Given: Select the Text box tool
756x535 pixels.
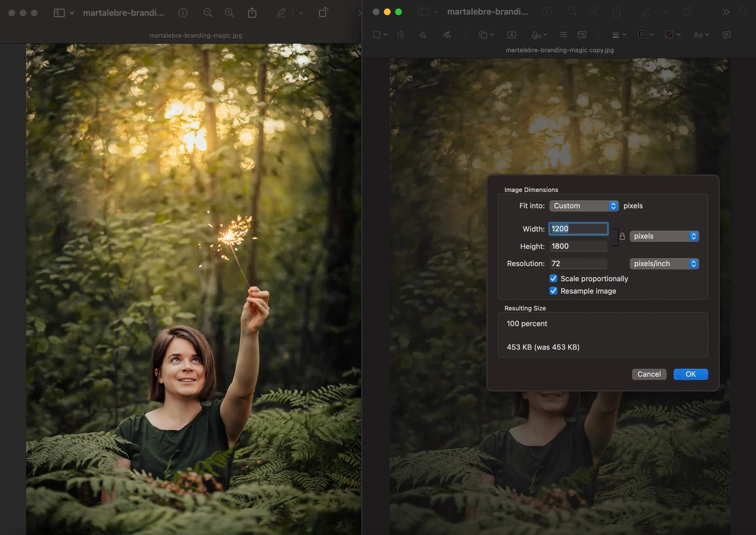Looking at the screenshot, I should tap(511, 34).
